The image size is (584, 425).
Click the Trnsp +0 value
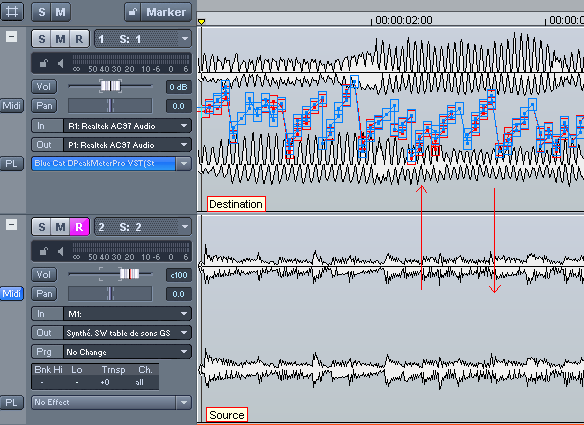(x=105, y=382)
